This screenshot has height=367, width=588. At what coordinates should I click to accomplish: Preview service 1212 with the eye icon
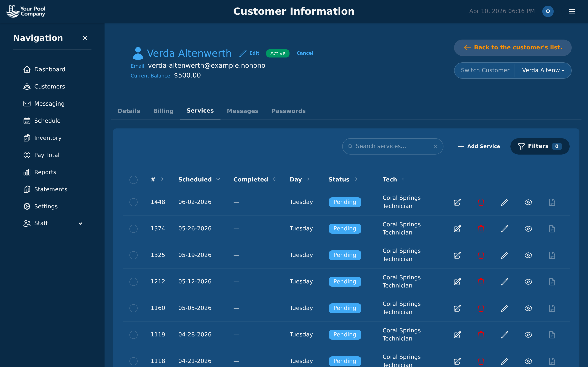[528, 282]
